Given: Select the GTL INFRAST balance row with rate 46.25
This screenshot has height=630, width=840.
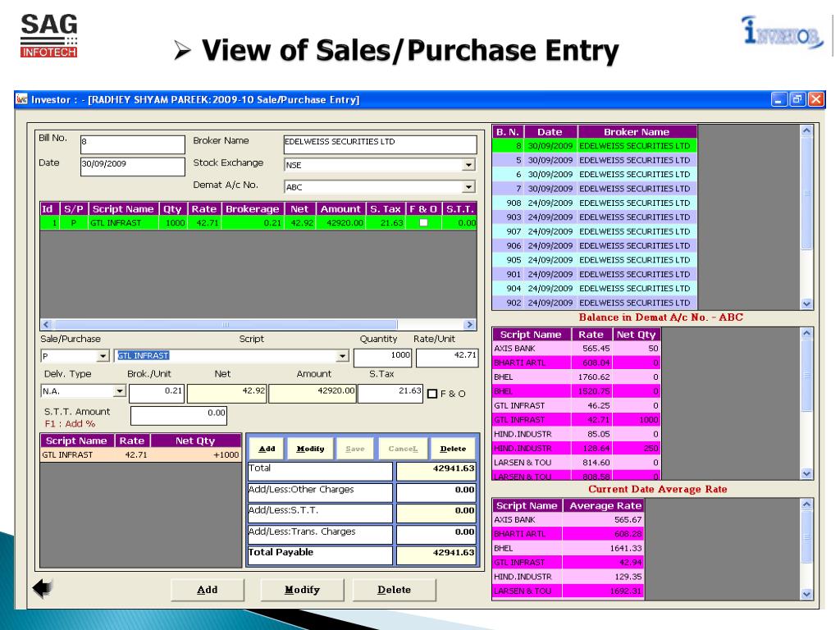Looking at the screenshot, I should [577, 405].
